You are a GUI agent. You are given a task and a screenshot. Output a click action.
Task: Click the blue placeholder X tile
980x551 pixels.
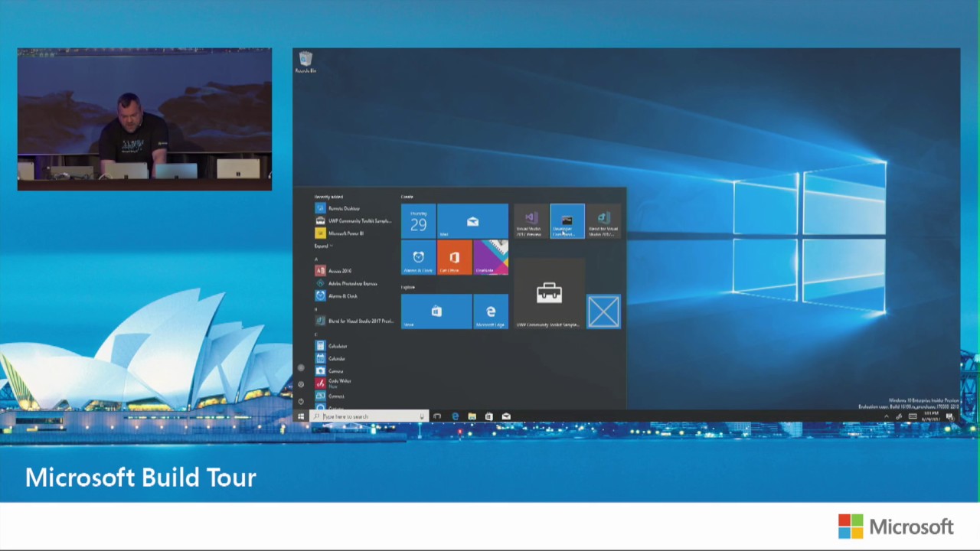click(603, 311)
